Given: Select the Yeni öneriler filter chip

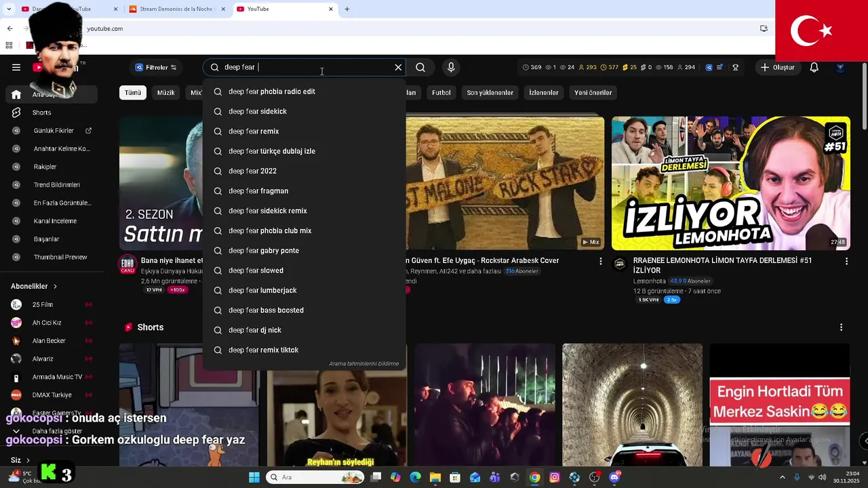Looking at the screenshot, I should coord(593,92).
